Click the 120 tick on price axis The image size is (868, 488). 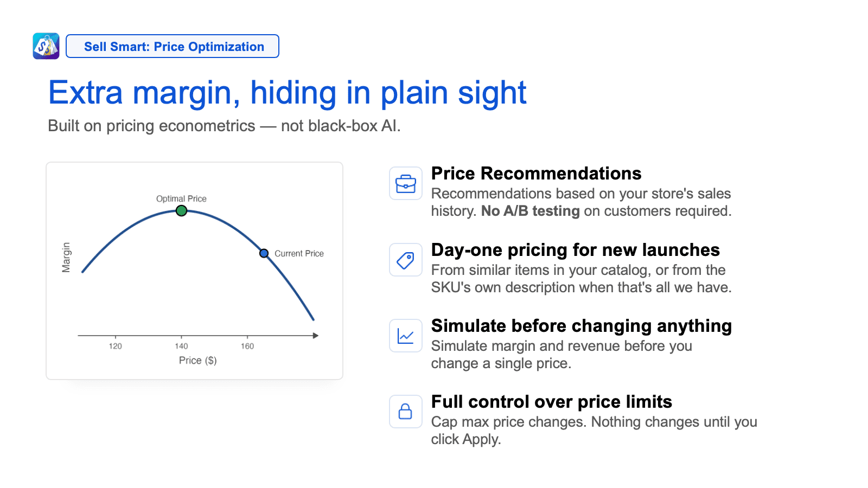(115, 346)
